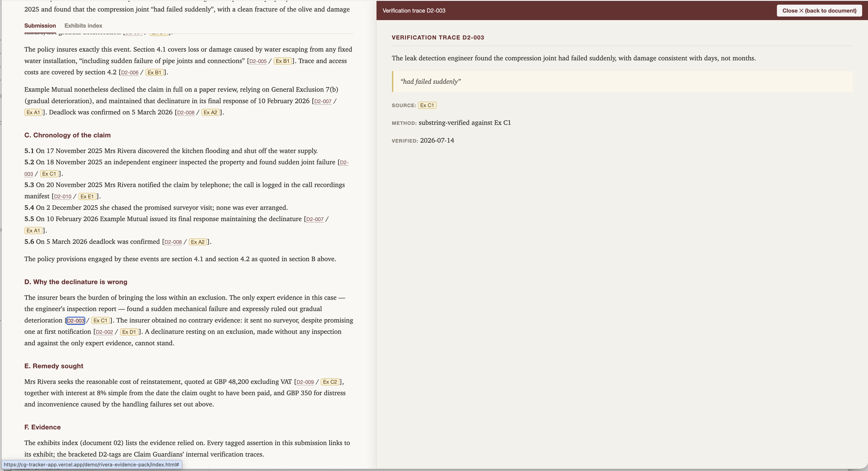Switch to the Exhibits index tab

coord(83,26)
